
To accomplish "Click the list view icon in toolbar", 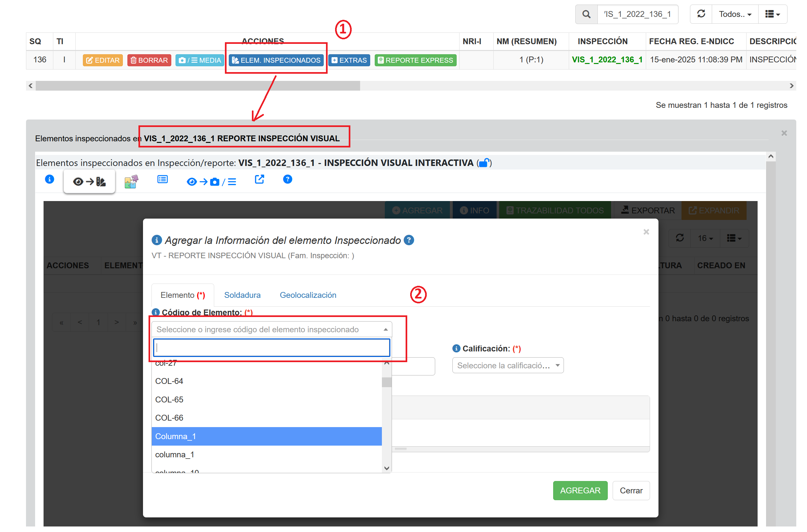I will tap(163, 179).
